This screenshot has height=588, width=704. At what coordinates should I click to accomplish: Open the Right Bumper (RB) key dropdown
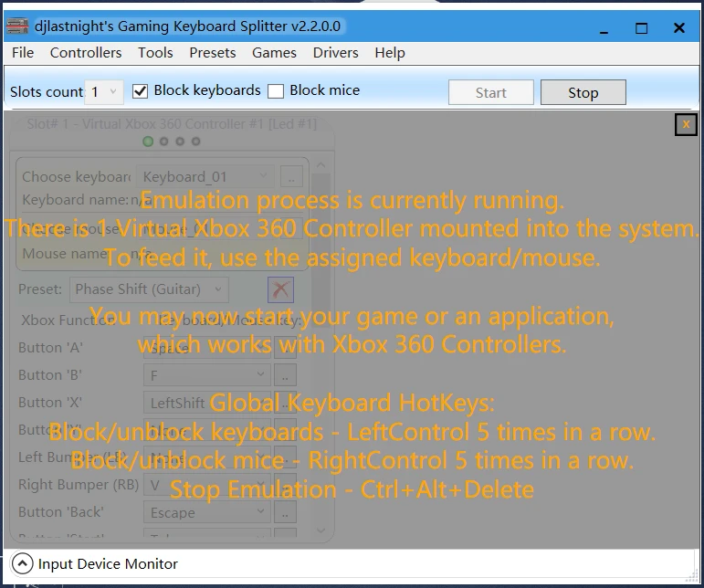pos(207,485)
